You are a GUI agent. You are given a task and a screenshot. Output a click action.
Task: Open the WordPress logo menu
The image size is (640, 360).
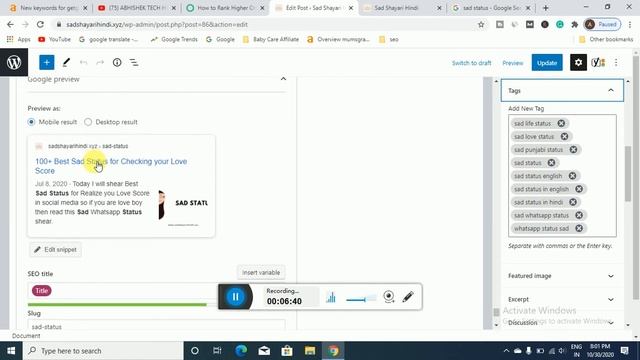coord(14,62)
